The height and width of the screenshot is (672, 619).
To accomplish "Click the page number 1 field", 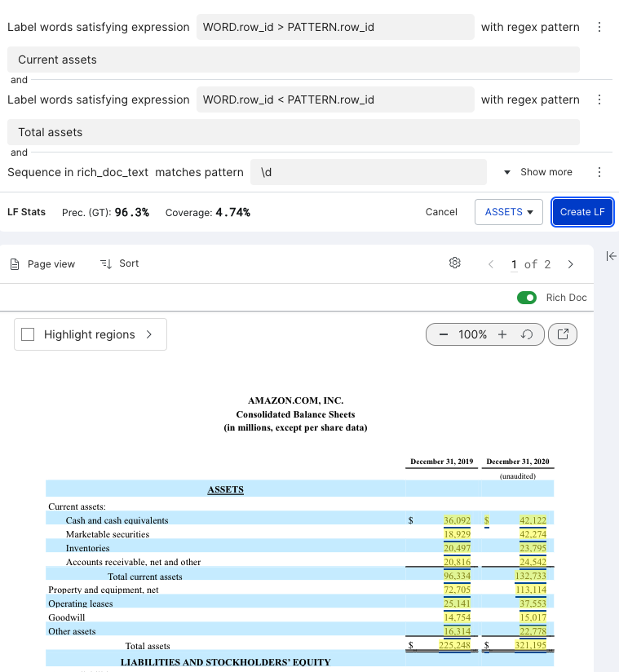I will tap(514, 264).
